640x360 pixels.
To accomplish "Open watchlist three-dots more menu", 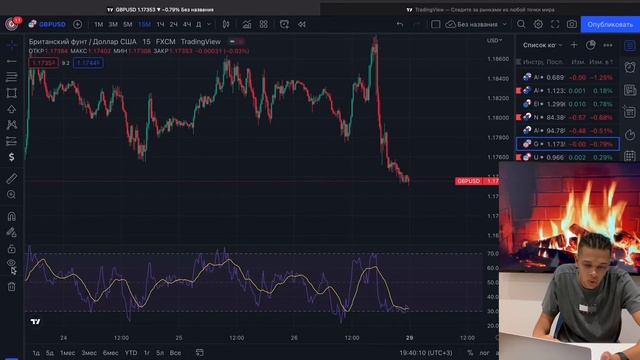I will click(608, 45).
